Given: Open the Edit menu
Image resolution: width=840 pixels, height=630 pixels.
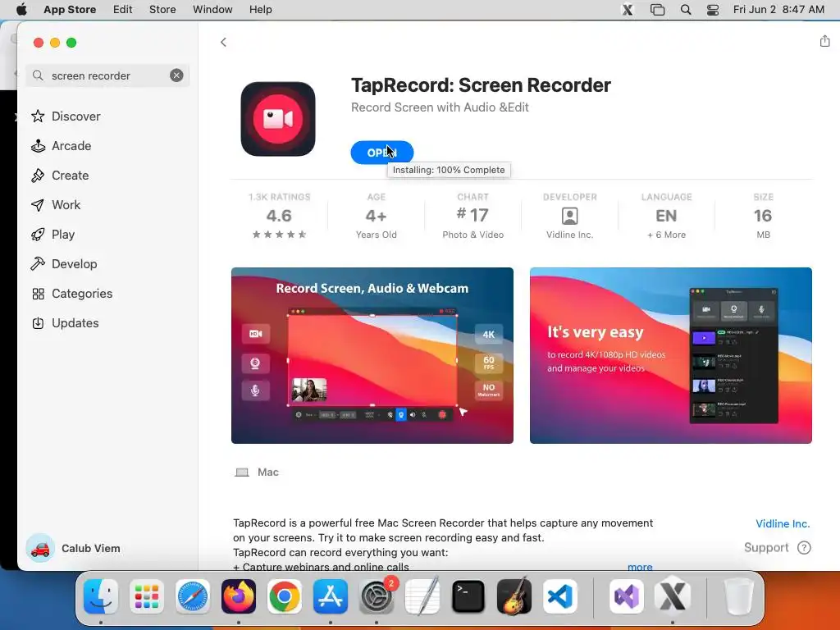Looking at the screenshot, I should 123,9.
